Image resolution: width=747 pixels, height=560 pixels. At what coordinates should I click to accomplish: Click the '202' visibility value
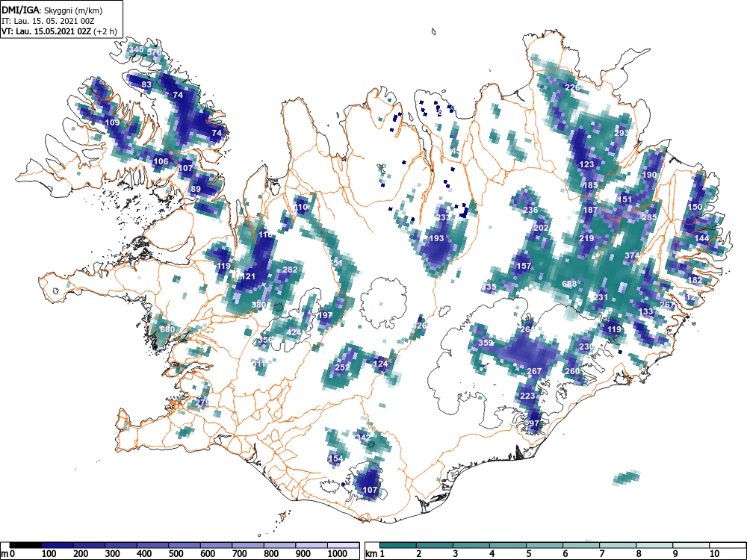(x=541, y=228)
